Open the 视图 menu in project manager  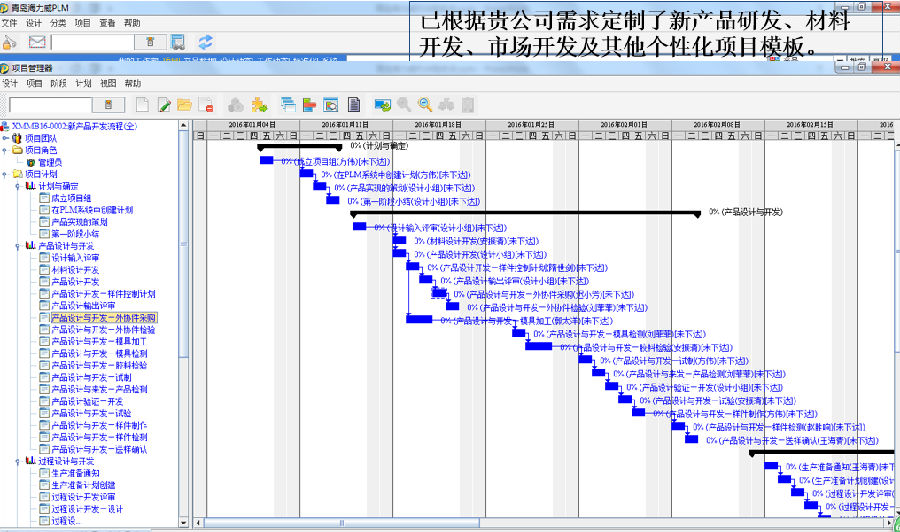tap(108, 84)
